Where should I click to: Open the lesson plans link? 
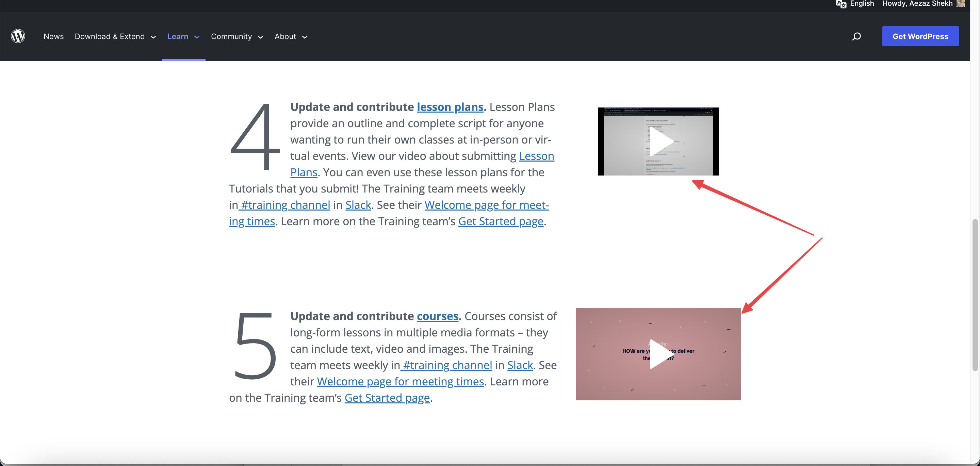point(450,107)
